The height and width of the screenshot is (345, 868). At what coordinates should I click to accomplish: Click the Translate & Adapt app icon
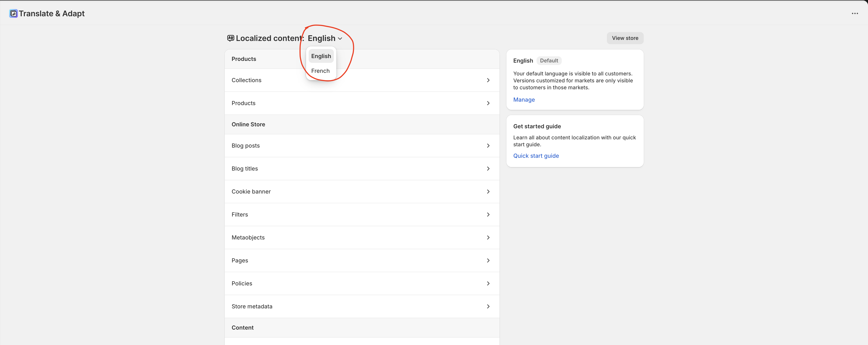coord(13,13)
